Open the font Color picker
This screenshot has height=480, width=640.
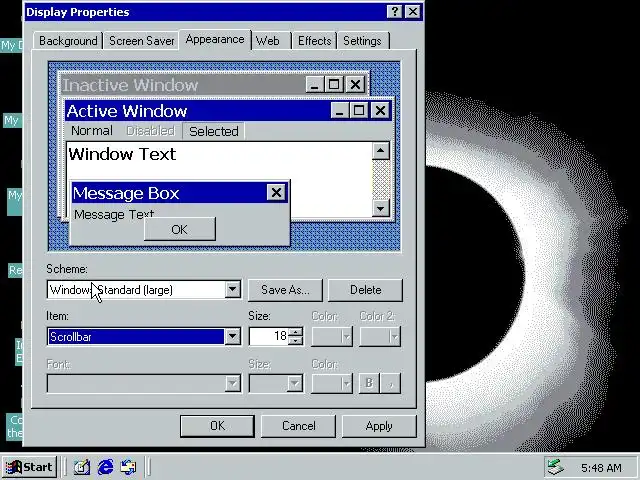[x=331, y=384]
